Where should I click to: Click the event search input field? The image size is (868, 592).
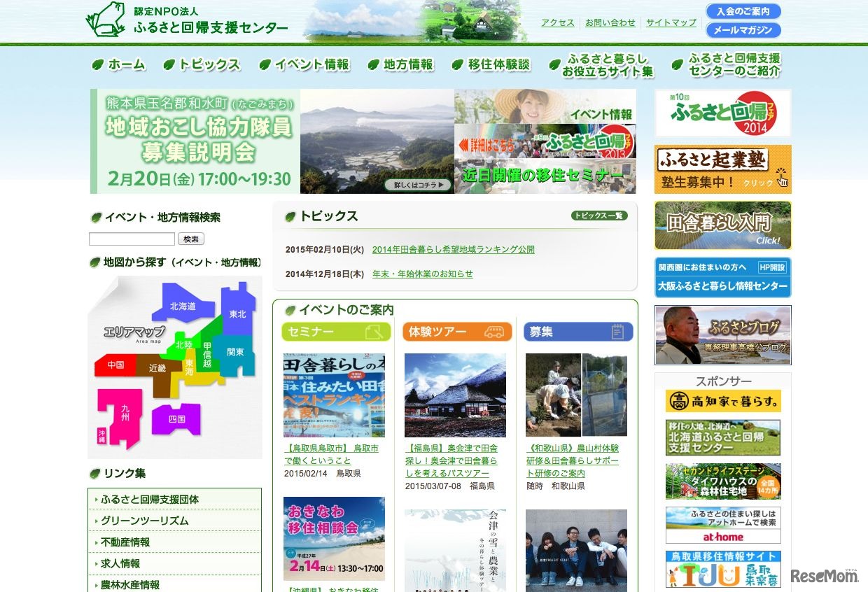tap(130, 238)
